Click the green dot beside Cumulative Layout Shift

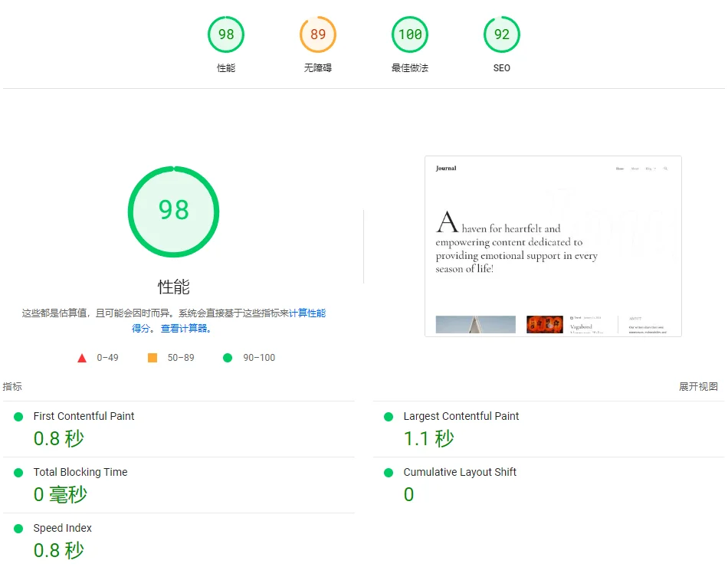coord(389,473)
